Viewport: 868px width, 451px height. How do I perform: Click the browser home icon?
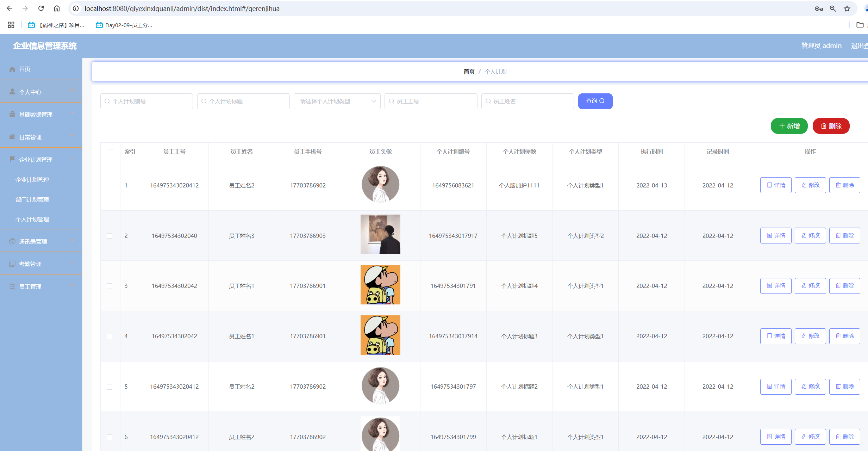(57, 8)
